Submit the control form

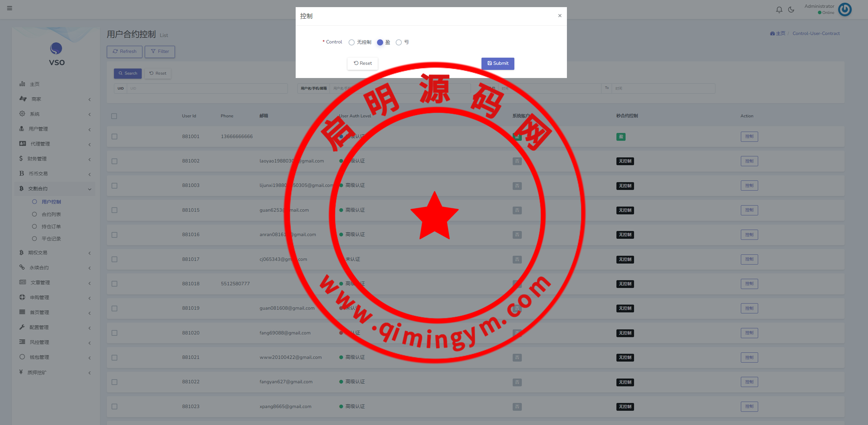pos(497,63)
